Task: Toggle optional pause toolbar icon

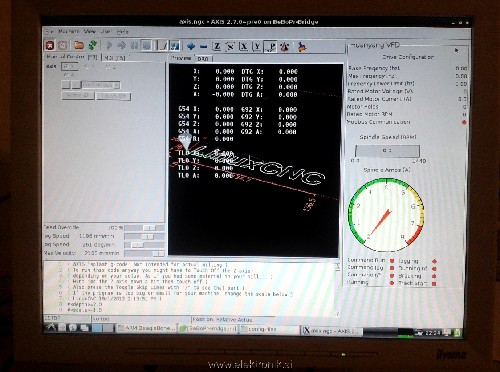Action: coord(175,46)
